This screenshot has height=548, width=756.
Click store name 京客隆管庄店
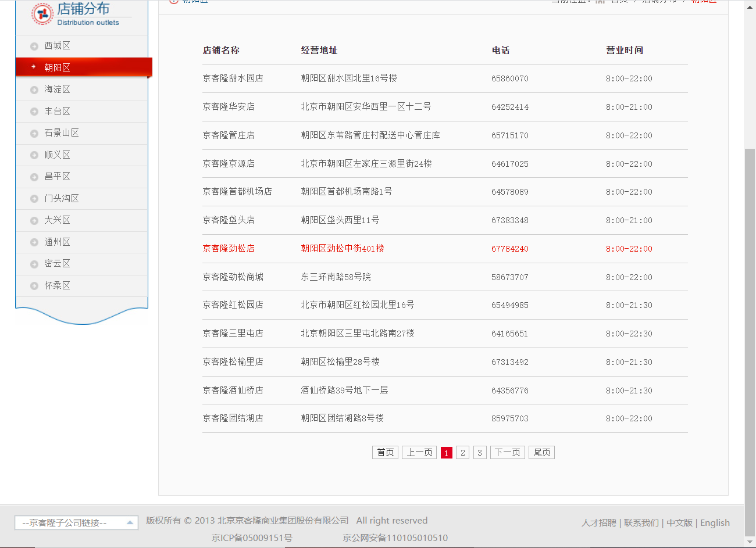(229, 135)
